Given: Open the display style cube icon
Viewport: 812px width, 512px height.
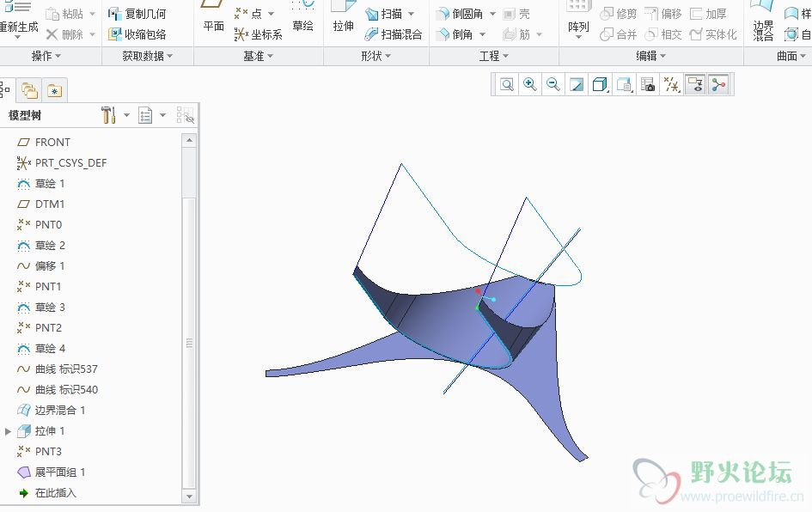Looking at the screenshot, I should coord(600,84).
